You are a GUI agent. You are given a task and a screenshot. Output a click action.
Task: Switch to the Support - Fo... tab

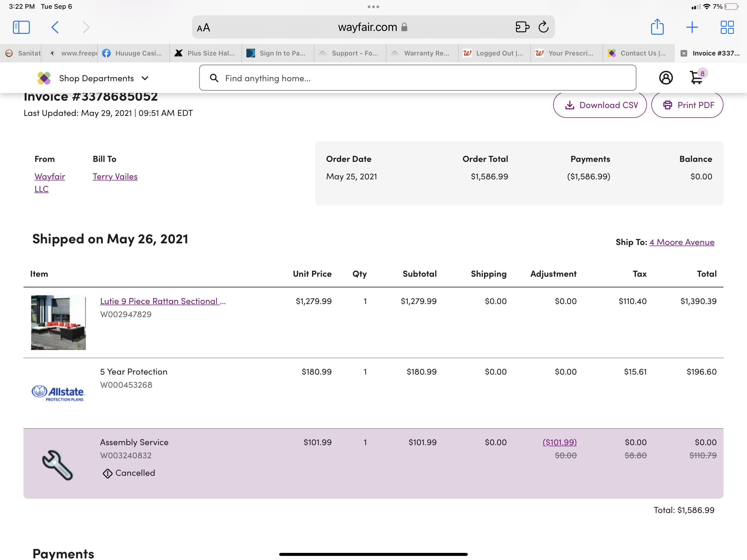tap(350, 53)
